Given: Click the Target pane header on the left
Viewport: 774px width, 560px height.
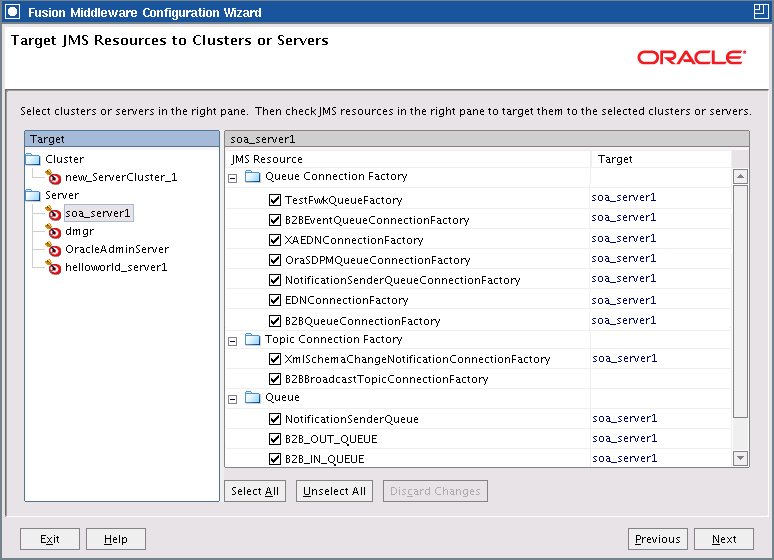Looking at the screenshot, I should coord(122,139).
